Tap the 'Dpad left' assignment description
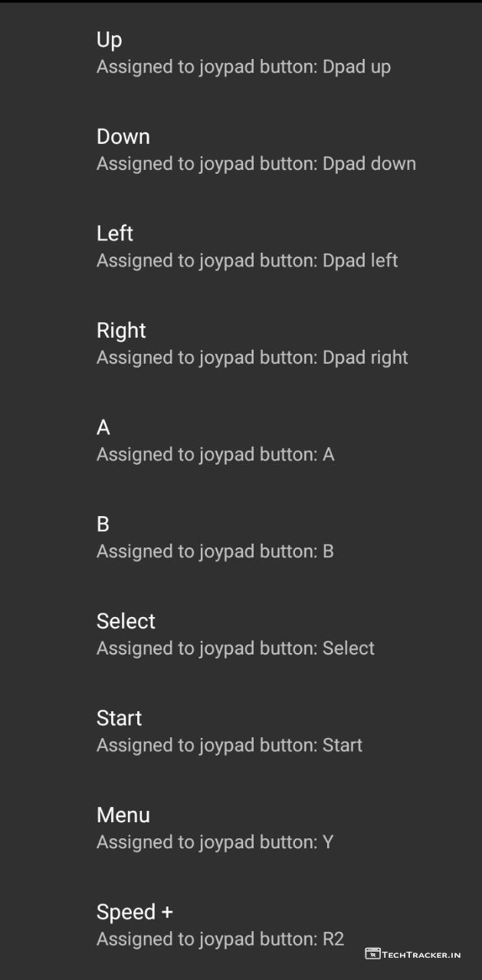The width and height of the screenshot is (482, 980). pos(247,261)
